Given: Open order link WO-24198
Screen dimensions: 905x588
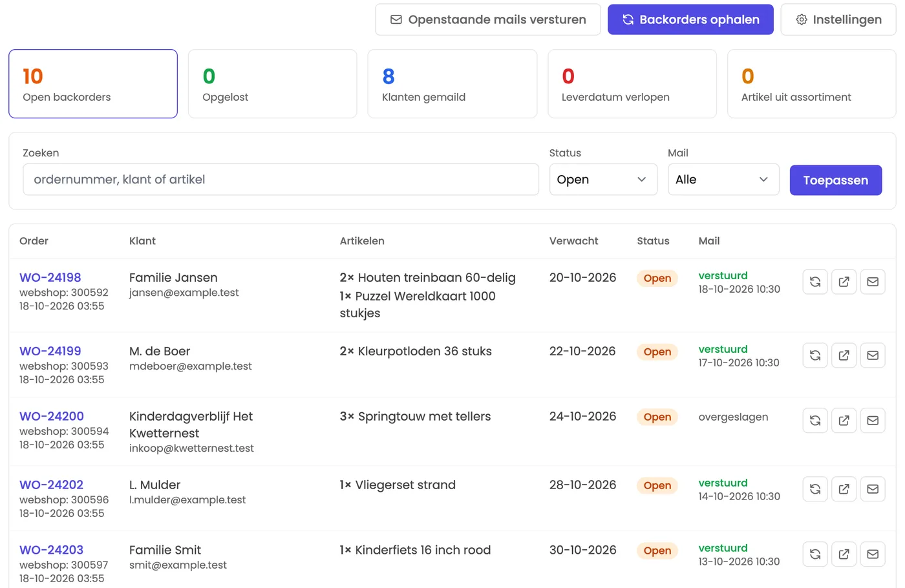Looking at the screenshot, I should pos(50,278).
